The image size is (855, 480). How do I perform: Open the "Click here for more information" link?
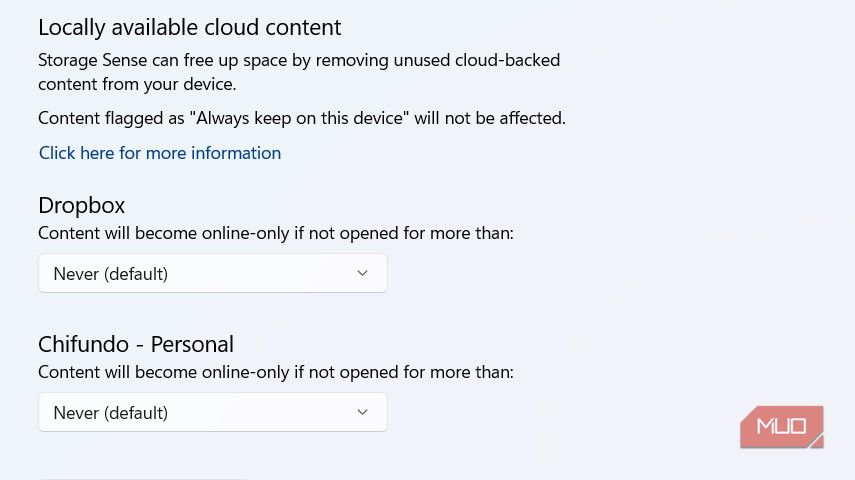160,153
